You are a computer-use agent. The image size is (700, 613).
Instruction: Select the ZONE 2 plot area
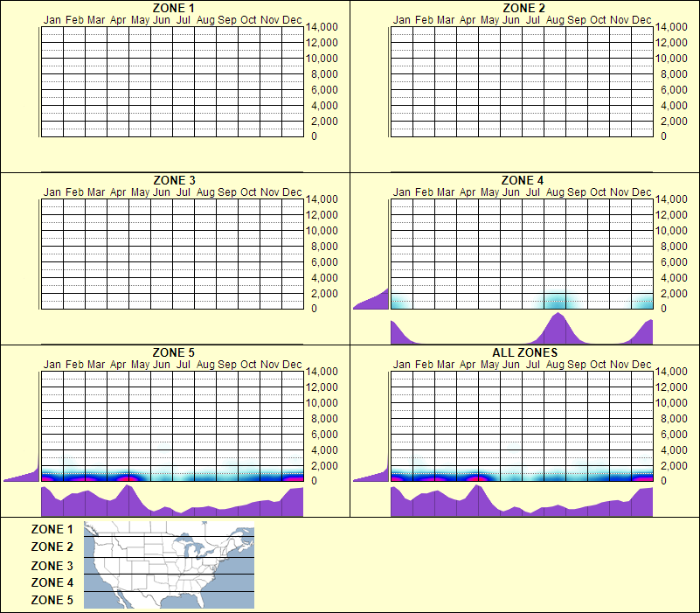[x=521, y=83]
